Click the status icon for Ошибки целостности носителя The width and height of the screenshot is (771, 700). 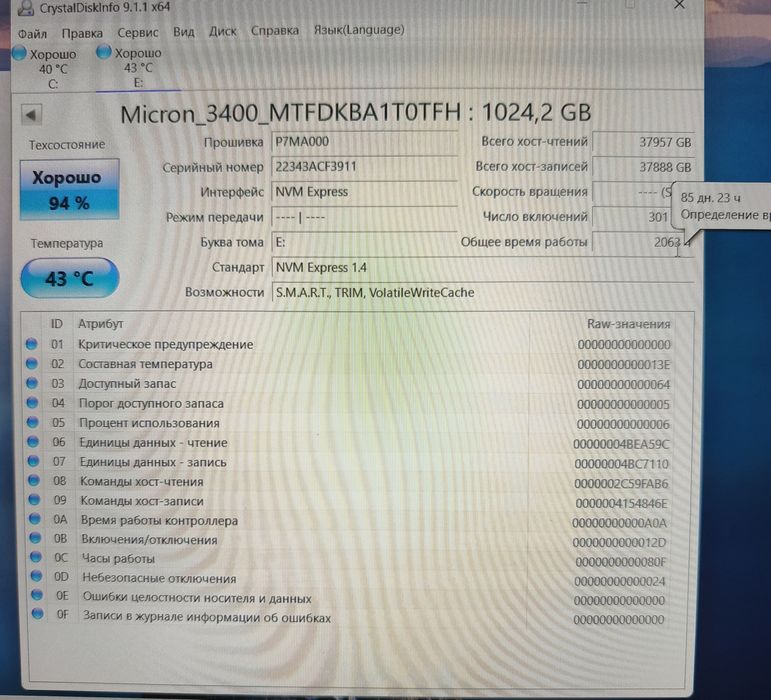pyautogui.click(x=37, y=595)
